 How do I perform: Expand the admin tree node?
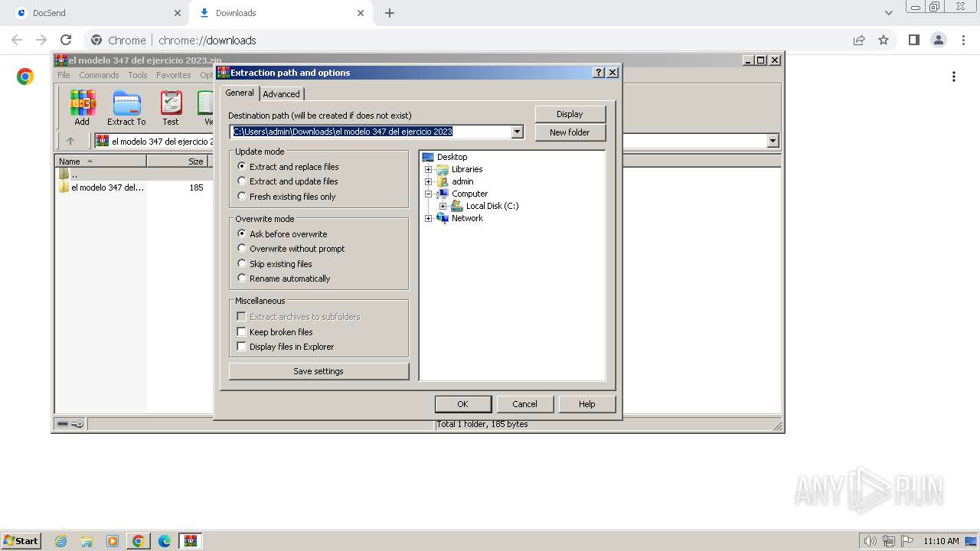pos(429,181)
